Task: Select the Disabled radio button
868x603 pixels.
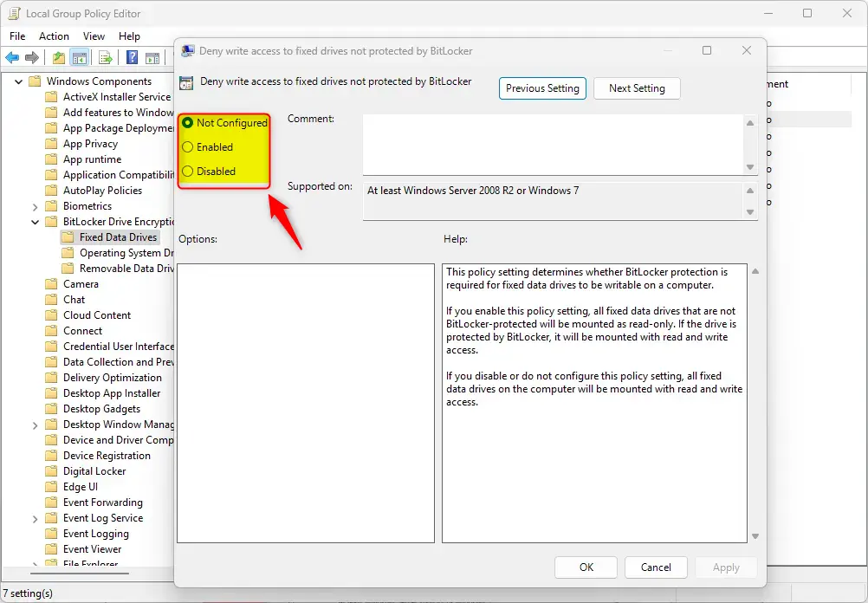Action: point(188,171)
